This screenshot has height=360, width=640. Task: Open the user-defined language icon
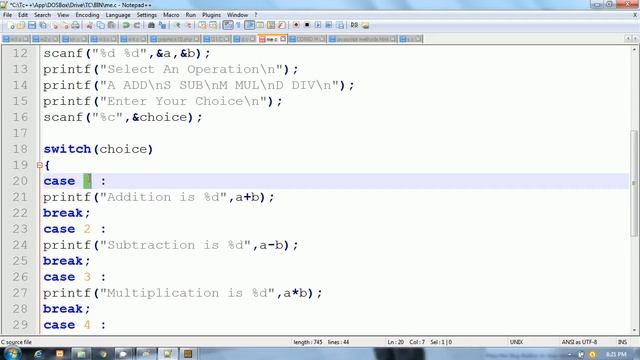coord(260,25)
